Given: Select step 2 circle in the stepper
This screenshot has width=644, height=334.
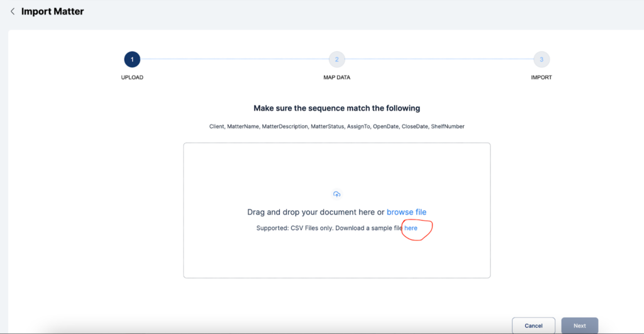Looking at the screenshot, I should click(336, 60).
